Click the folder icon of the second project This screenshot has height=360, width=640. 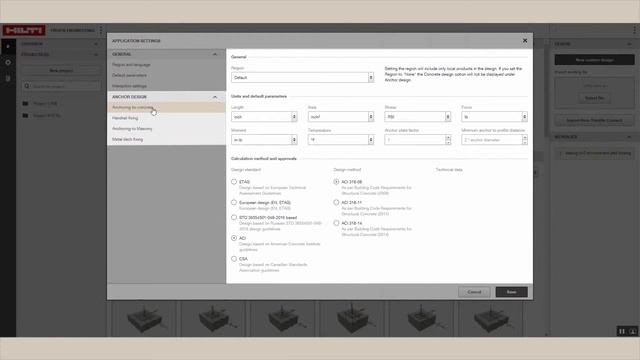point(25,116)
